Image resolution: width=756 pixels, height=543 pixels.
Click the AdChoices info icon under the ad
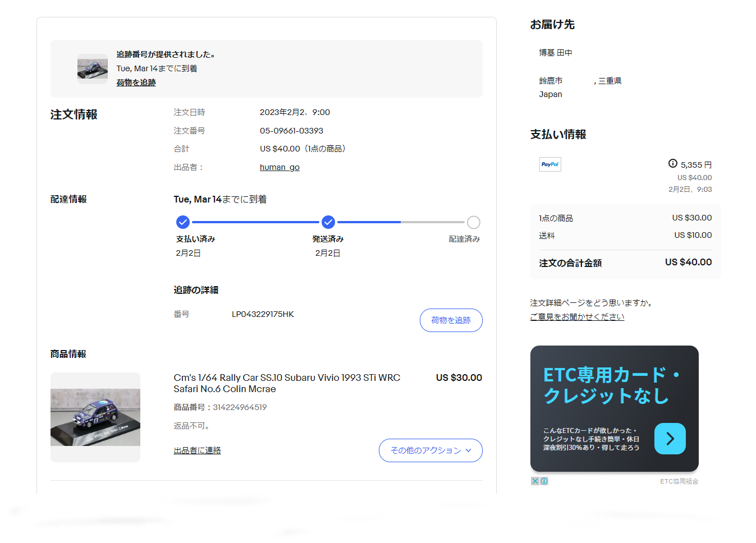click(x=544, y=481)
